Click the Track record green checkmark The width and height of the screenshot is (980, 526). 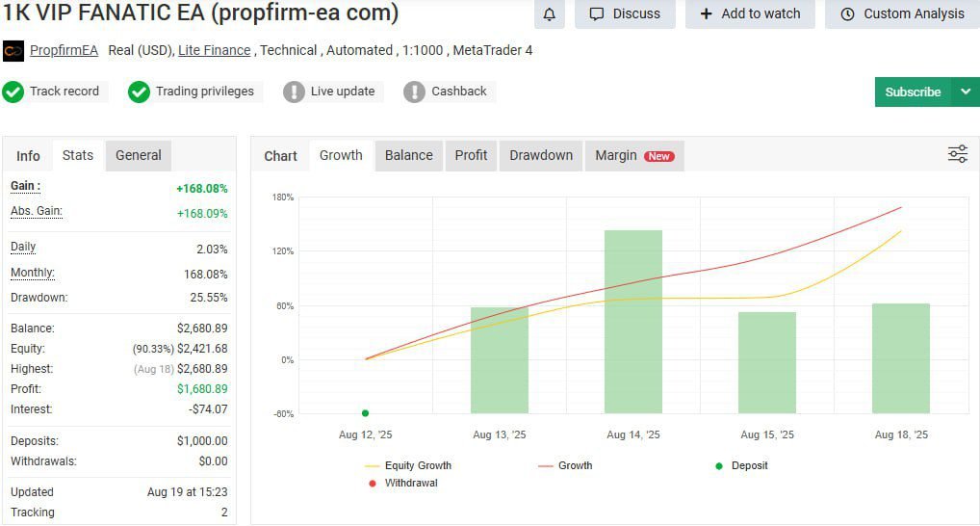click(13, 92)
